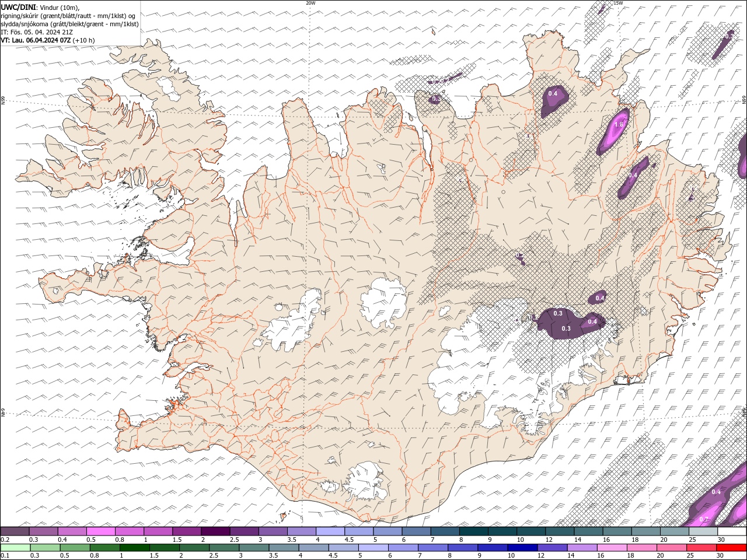
Task: Pick the pure red rain swatch labeled 30
Action: (731, 548)
